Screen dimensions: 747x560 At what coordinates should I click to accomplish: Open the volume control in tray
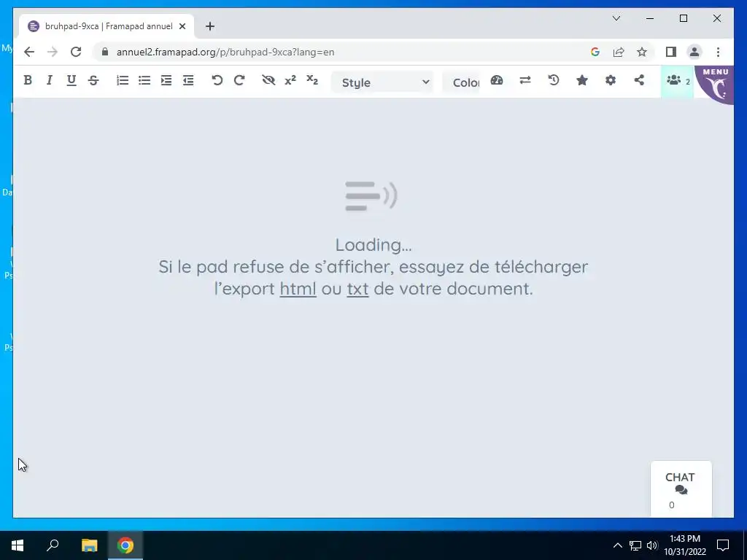pos(652,545)
